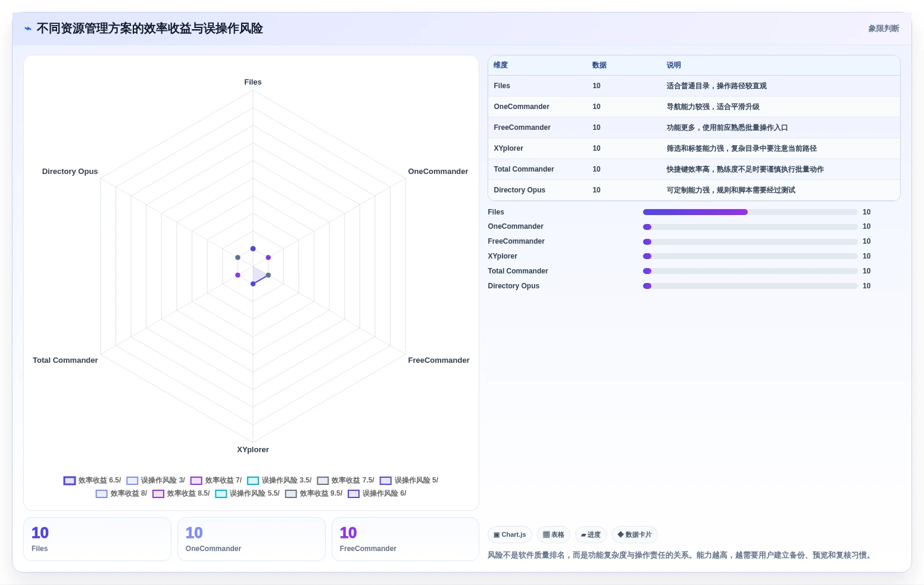The image size is (924, 585).
Task: Toggle legend entry 误操作风险 3.5/
Action: 279,480
